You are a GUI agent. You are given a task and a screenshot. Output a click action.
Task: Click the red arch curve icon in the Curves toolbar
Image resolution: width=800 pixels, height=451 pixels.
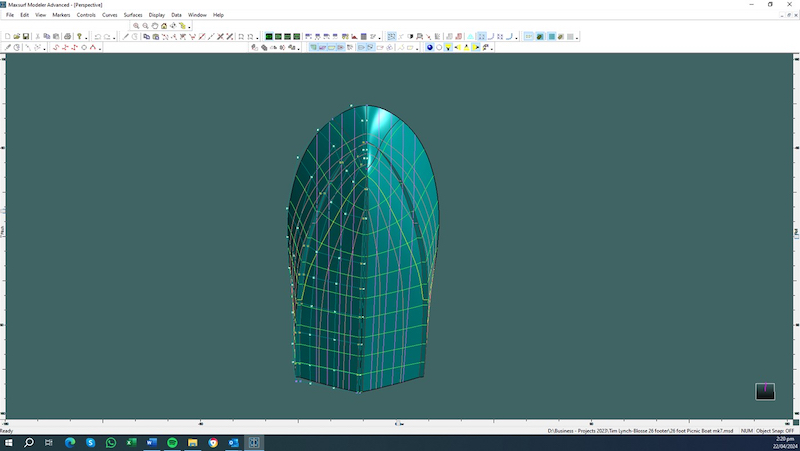(x=93, y=47)
